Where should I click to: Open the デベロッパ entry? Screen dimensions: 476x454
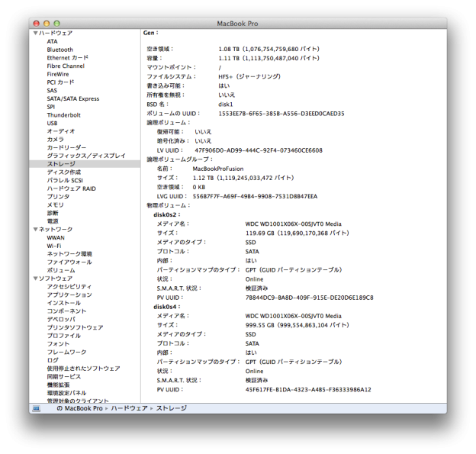61,320
